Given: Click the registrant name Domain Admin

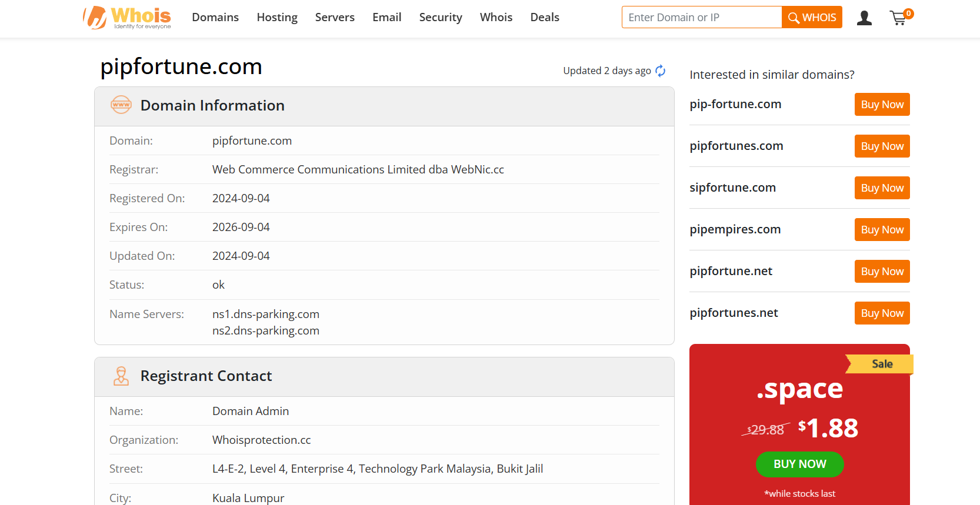Looking at the screenshot, I should point(251,411).
